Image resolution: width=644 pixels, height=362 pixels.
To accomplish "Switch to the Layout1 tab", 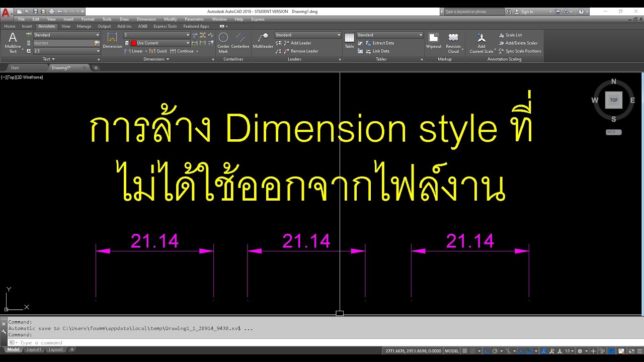I will pyautogui.click(x=34, y=349).
